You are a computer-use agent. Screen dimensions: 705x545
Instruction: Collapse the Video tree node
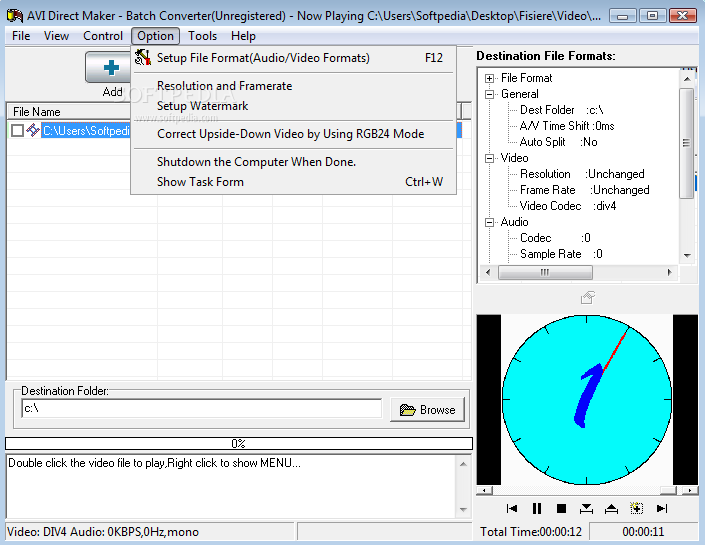pyautogui.click(x=489, y=158)
